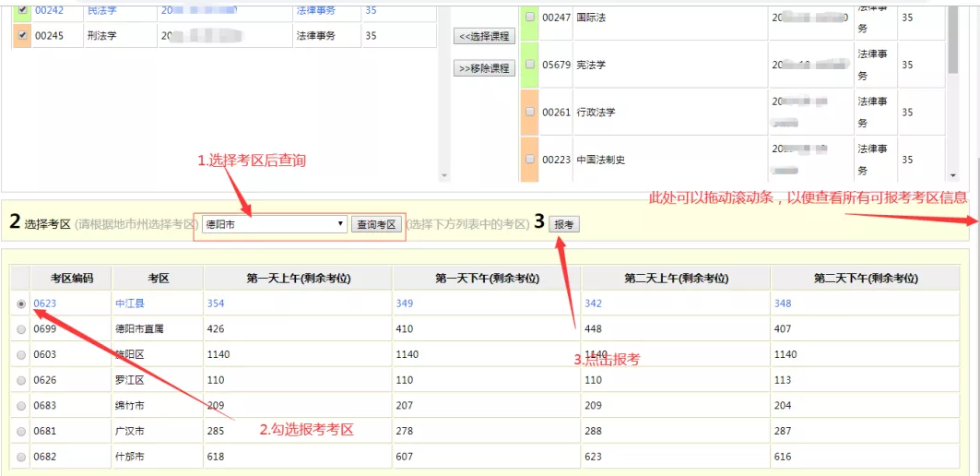
Task: Select radio button for 0682 什邡市
Action: click(22, 458)
